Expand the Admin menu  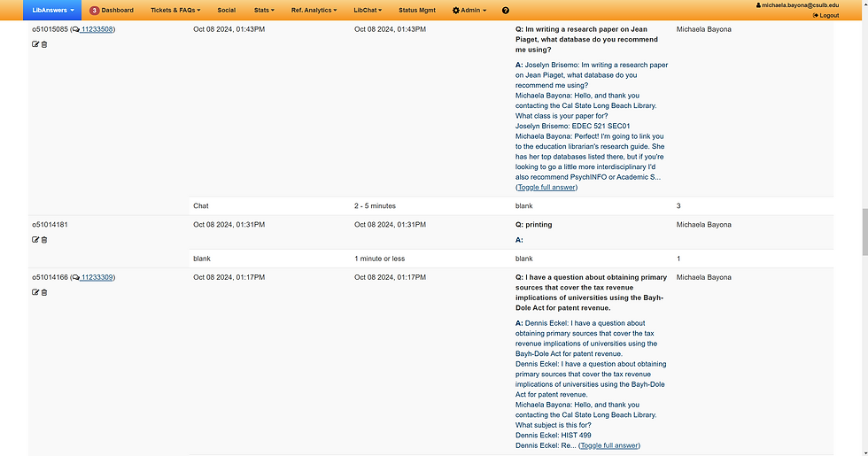click(469, 10)
